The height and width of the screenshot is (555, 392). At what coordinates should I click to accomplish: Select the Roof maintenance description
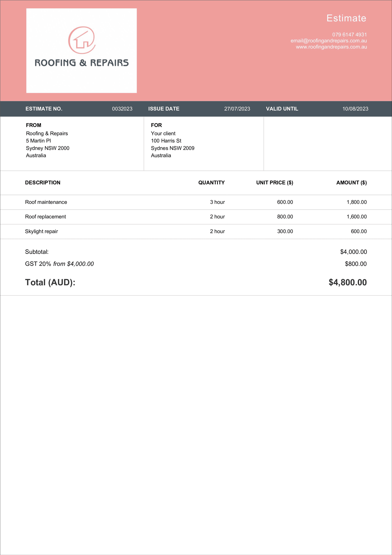tap(46, 202)
